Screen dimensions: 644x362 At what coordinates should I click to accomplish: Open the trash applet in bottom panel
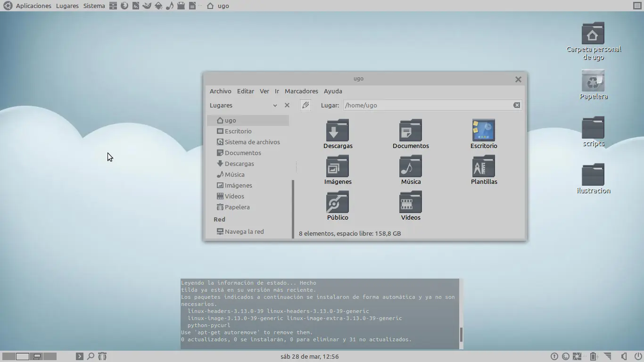[102, 356]
